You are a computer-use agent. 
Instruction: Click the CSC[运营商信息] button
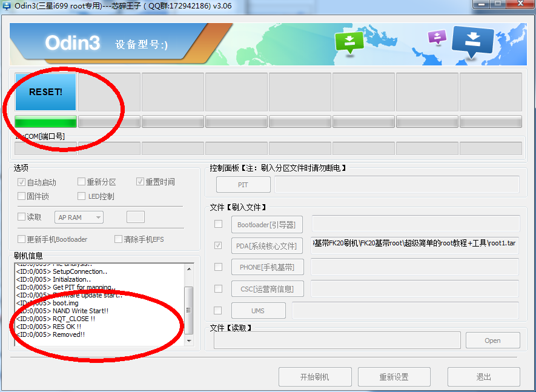click(x=267, y=289)
